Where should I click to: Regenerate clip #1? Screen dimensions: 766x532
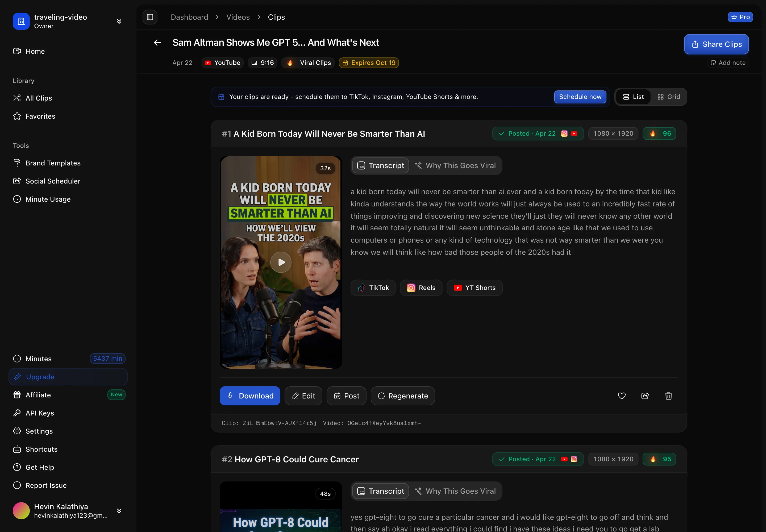click(403, 396)
